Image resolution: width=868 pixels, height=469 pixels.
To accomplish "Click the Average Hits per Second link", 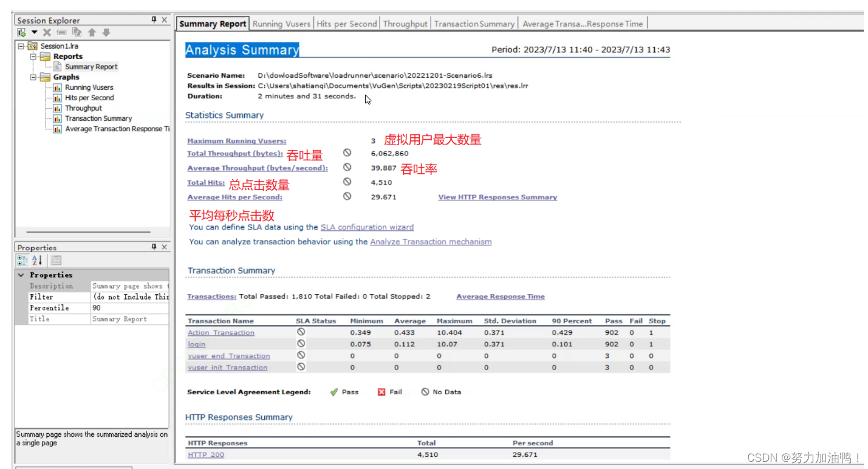I will (235, 197).
